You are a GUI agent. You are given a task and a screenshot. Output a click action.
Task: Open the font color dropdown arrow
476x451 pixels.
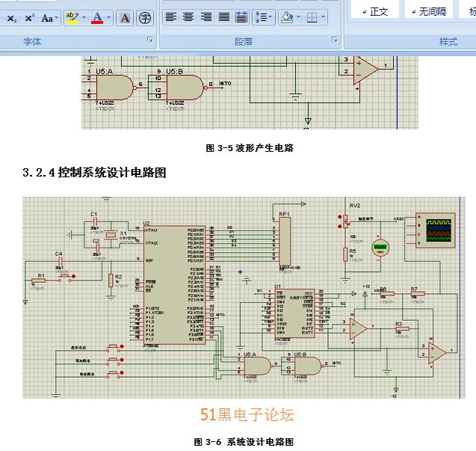click(x=108, y=18)
